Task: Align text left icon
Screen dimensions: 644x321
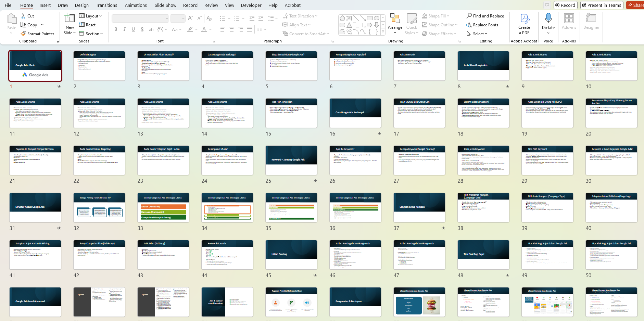Action: tap(223, 29)
